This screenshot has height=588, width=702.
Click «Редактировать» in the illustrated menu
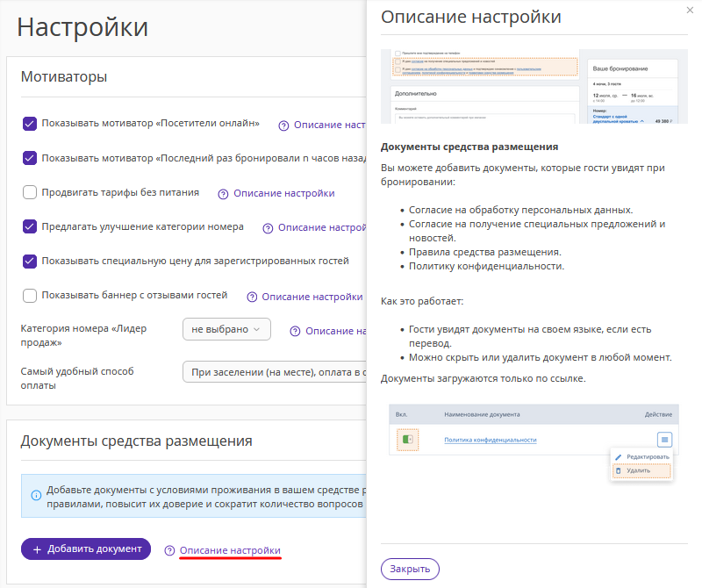(x=643, y=456)
